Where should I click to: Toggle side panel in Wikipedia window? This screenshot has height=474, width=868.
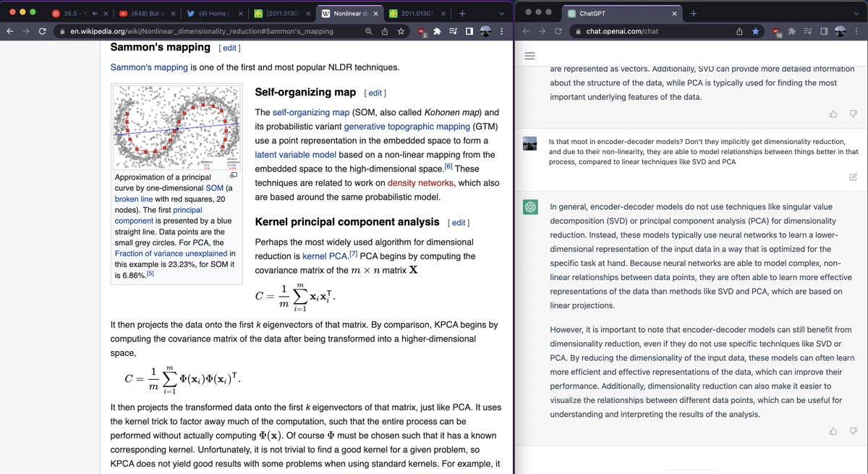[469, 31]
